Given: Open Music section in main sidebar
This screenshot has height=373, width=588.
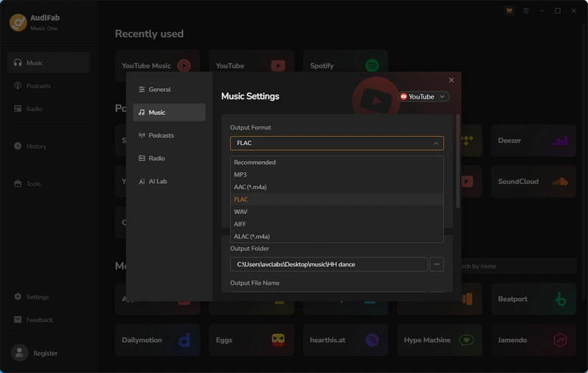Looking at the screenshot, I should 49,63.
